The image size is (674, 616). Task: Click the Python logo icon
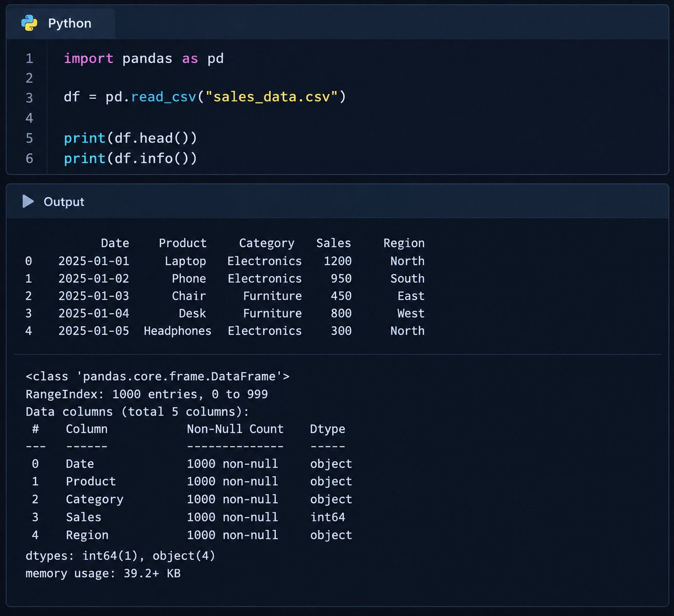[x=29, y=23]
